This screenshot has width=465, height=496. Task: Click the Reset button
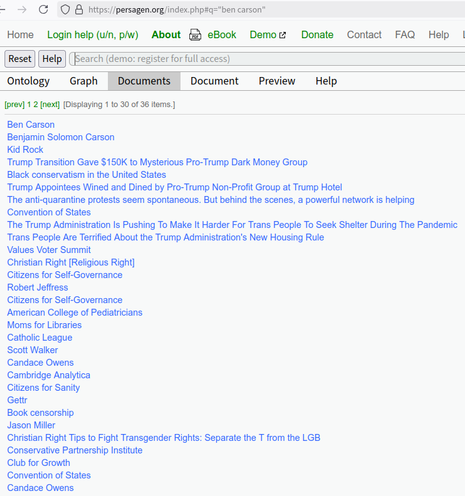[20, 59]
